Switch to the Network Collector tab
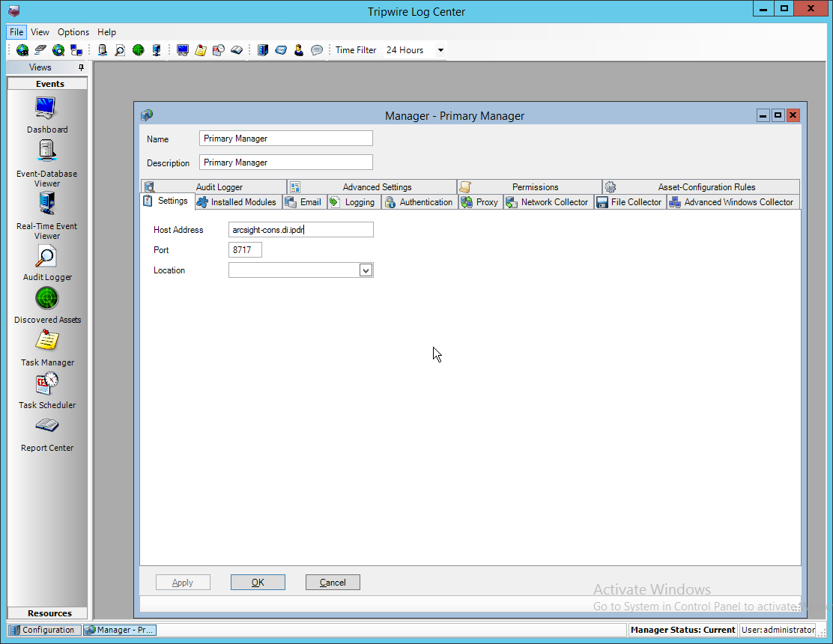 pyautogui.click(x=549, y=202)
